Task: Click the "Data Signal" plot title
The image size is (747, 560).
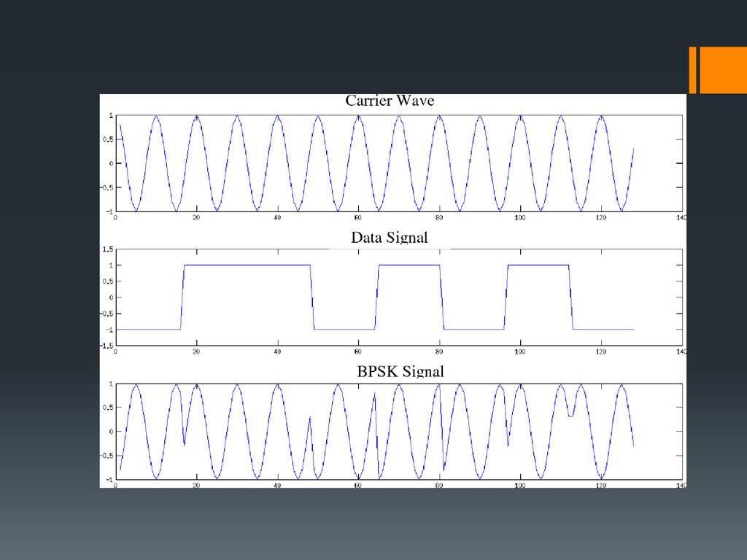Action: (390, 237)
